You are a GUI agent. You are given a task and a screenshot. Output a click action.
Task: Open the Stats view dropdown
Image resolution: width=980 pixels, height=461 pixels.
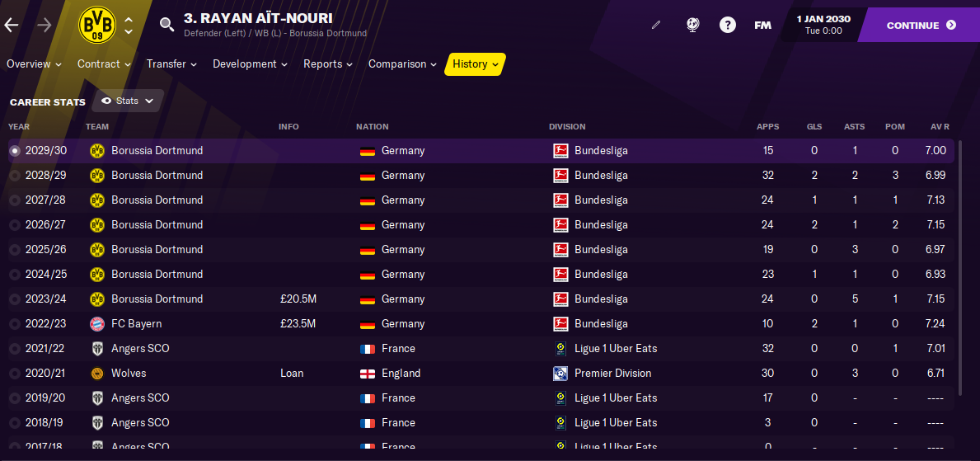coord(128,101)
